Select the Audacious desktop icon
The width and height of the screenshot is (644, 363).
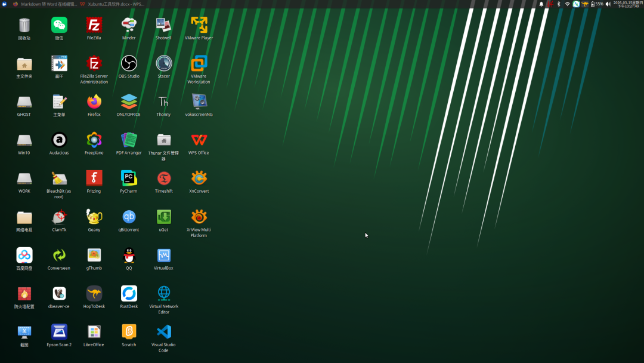(x=59, y=144)
